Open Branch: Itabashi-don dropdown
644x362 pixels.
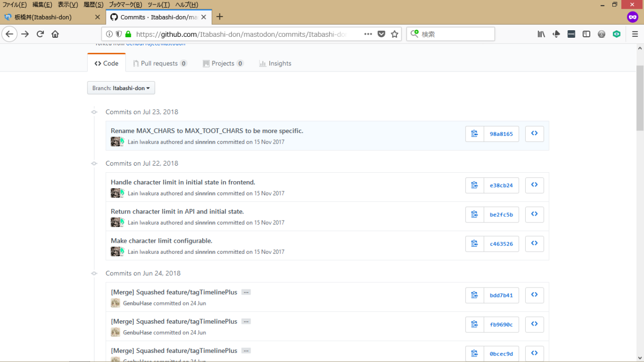tap(121, 88)
